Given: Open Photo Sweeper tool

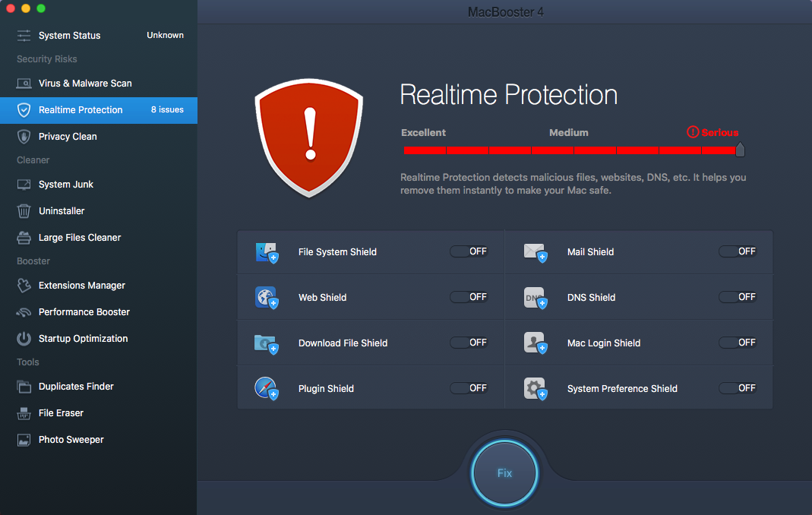Looking at the screenshot, I should 99,440.
